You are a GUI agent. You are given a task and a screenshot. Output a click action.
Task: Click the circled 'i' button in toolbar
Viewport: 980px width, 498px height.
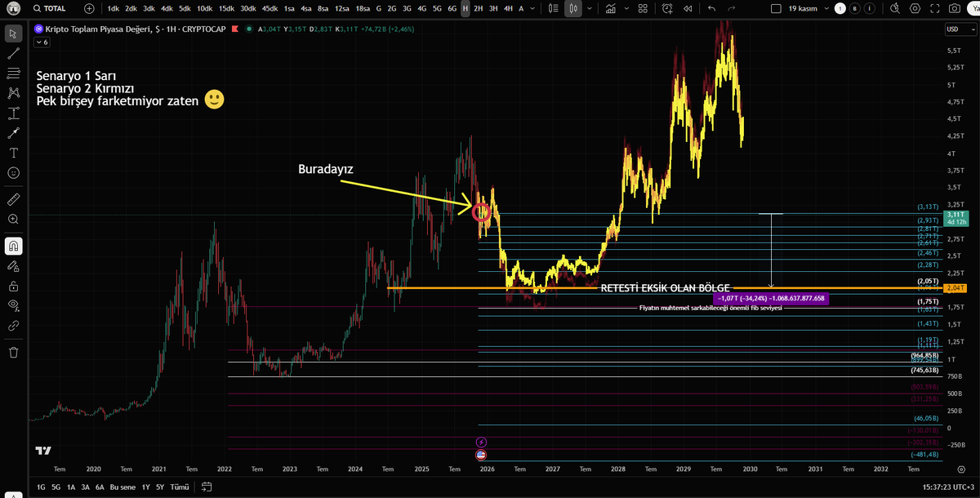point(868,8)
